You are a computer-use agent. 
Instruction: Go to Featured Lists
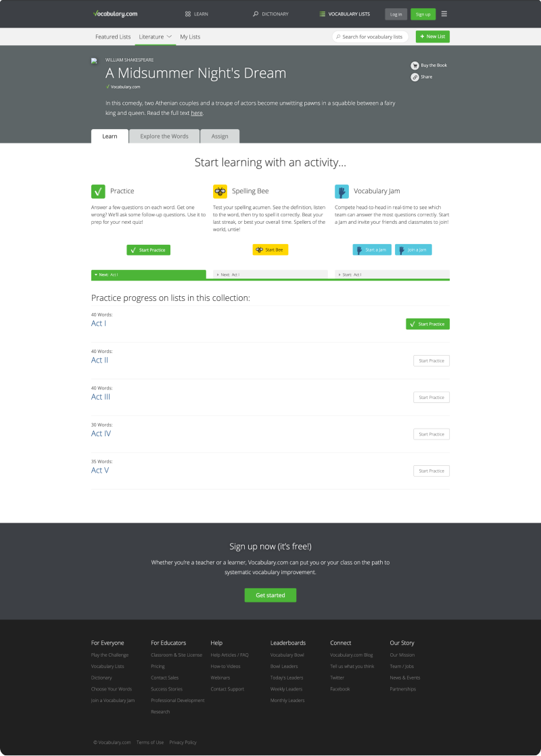(x=113, y=37)
